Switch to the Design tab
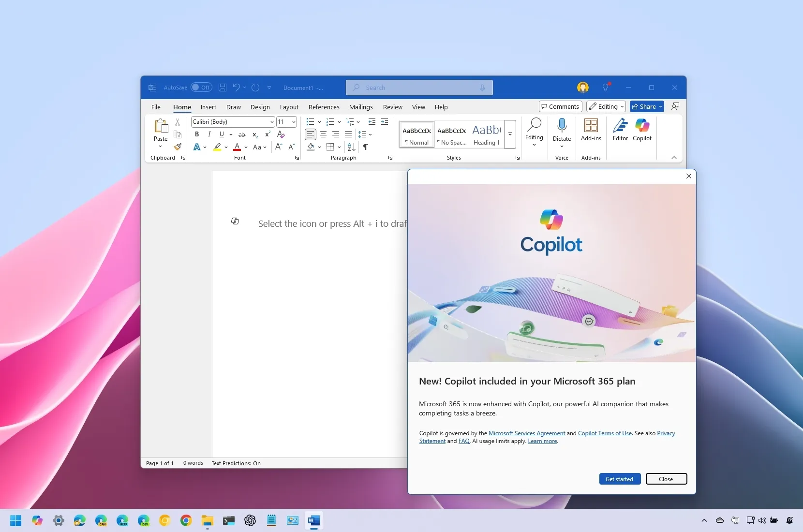The width and height of the screenshot is (803, 532). click(260, 107)
